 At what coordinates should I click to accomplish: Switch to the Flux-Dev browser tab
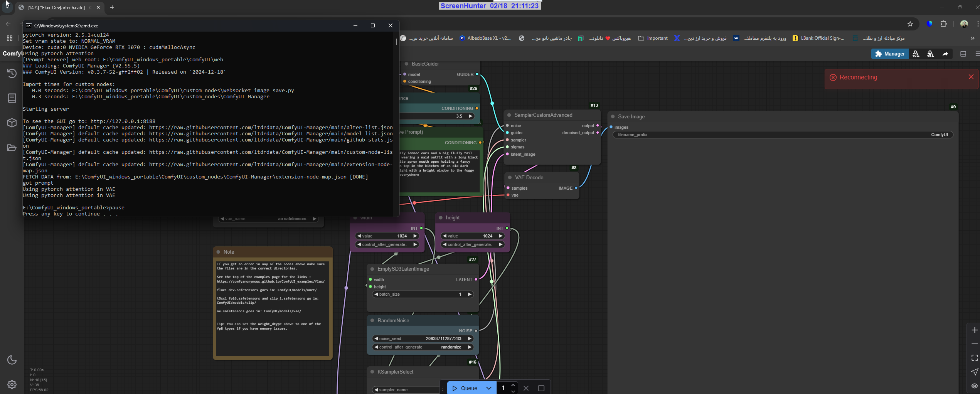pyautogui.click(x=58, y=7)
